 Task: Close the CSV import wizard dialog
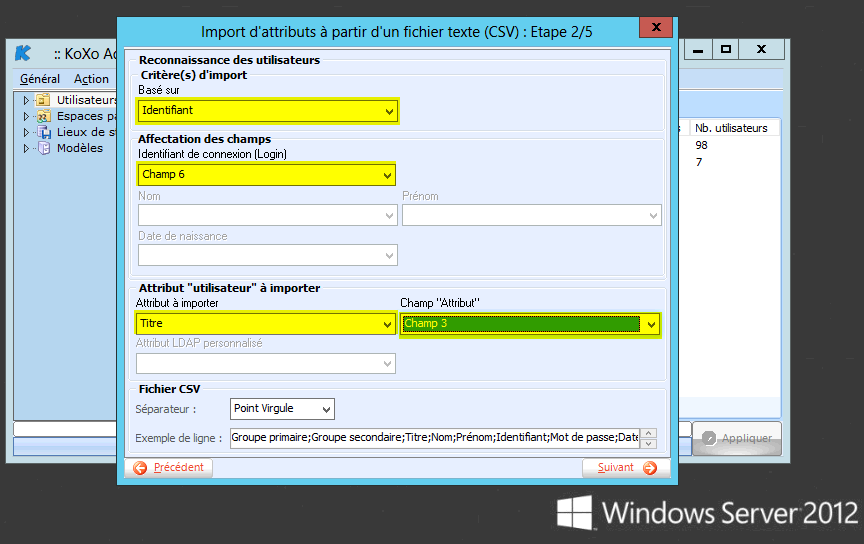(x=656, y=27)
